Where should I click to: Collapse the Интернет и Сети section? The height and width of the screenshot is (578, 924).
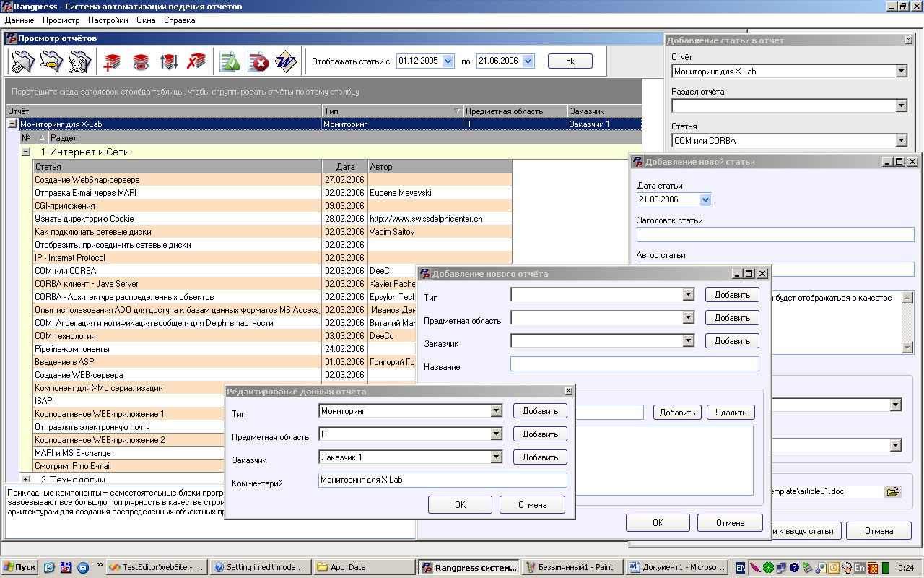tap(26, 152)
